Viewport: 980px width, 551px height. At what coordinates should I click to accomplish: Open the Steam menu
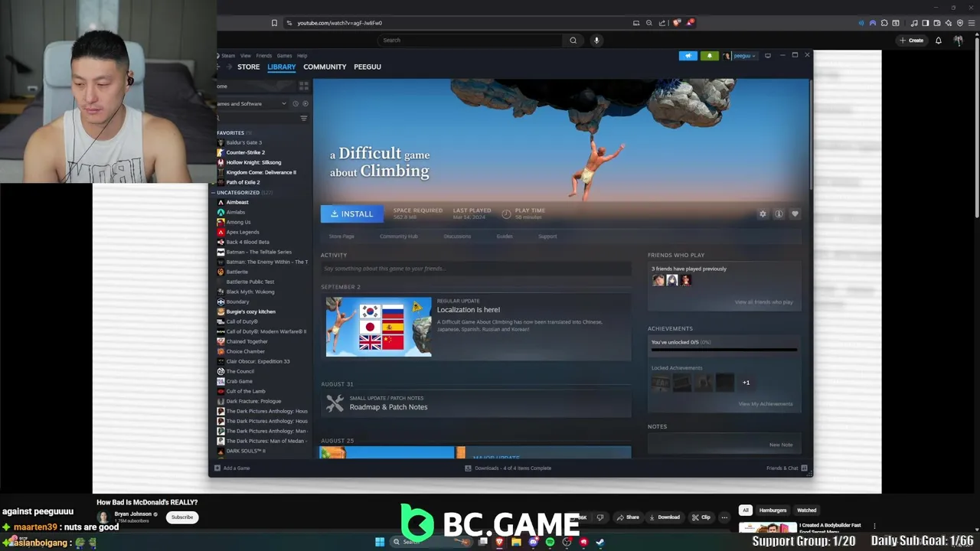tap(228, 56)
